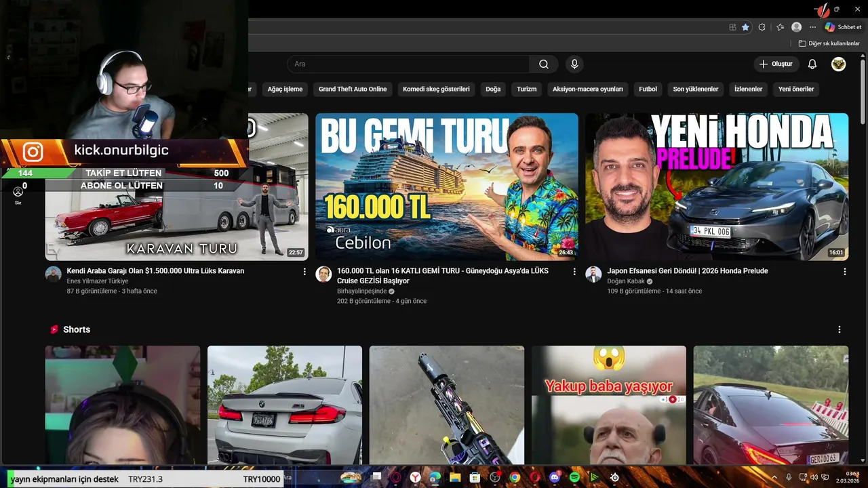Select Komedi skeç gösterileri chip
The image size is (868, 488).
(x=436, y=89)
